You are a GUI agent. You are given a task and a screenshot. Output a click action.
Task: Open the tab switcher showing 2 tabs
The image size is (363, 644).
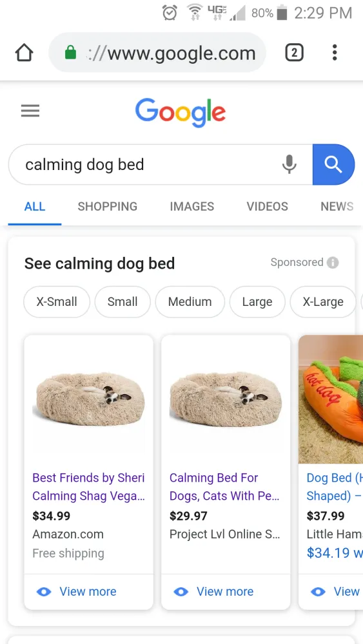[x=294, y=53]
